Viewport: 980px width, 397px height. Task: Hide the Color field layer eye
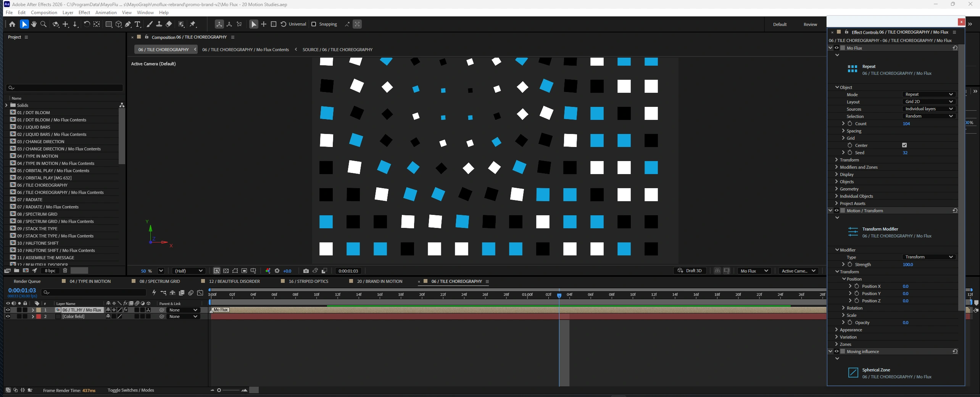pos(8,316)
